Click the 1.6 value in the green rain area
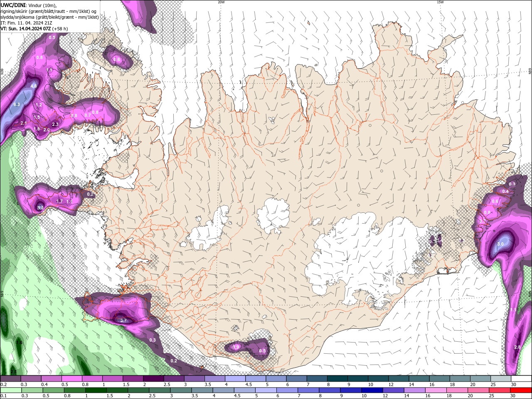The height and width of the screenshot is (399, 532). (x=19, y=342)
